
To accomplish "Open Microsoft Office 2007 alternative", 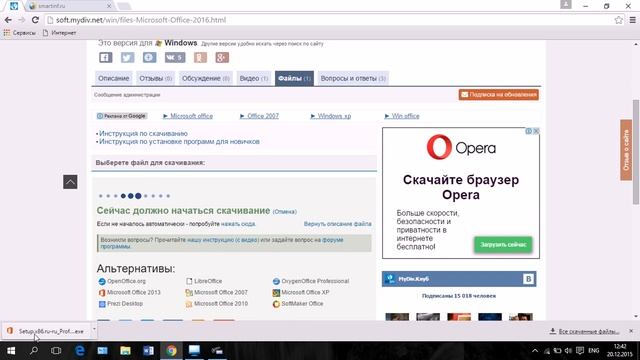I will (x=221, y=293).
